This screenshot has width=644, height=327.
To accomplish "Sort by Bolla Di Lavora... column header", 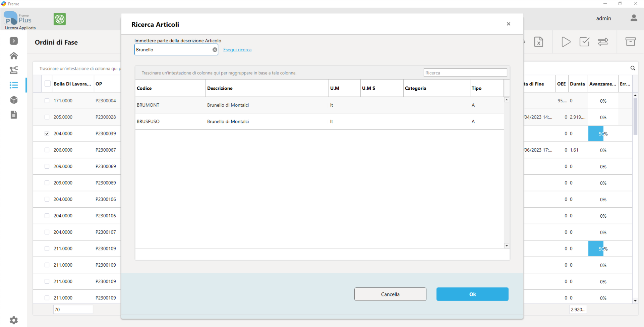I will 72,84.
